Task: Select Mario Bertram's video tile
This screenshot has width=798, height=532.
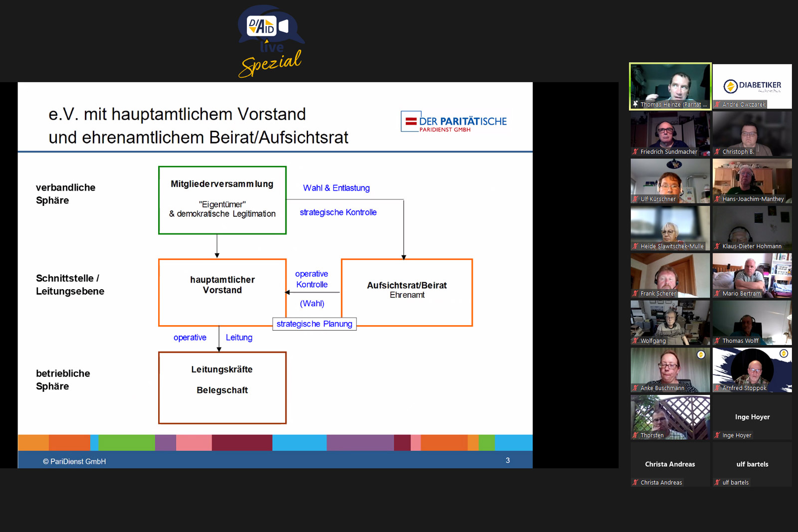Action: pos(752,274)
